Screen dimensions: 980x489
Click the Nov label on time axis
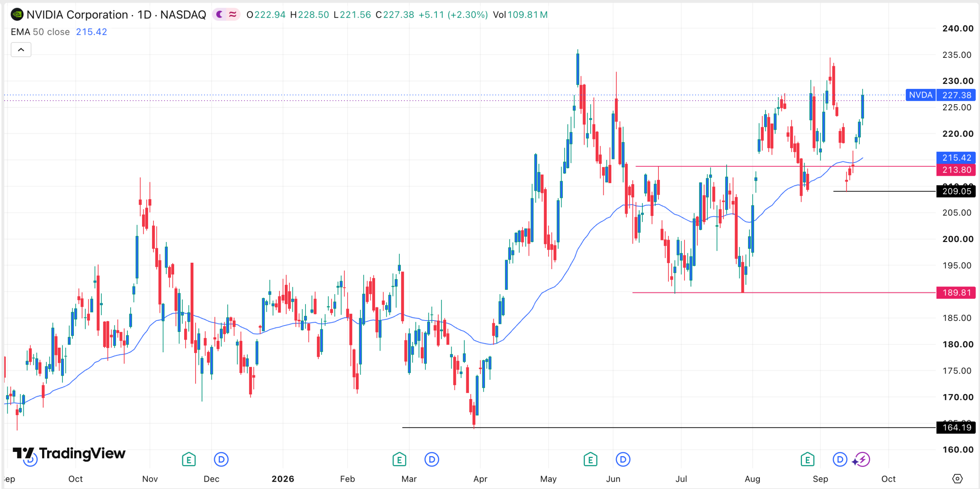tap(150, 479)
